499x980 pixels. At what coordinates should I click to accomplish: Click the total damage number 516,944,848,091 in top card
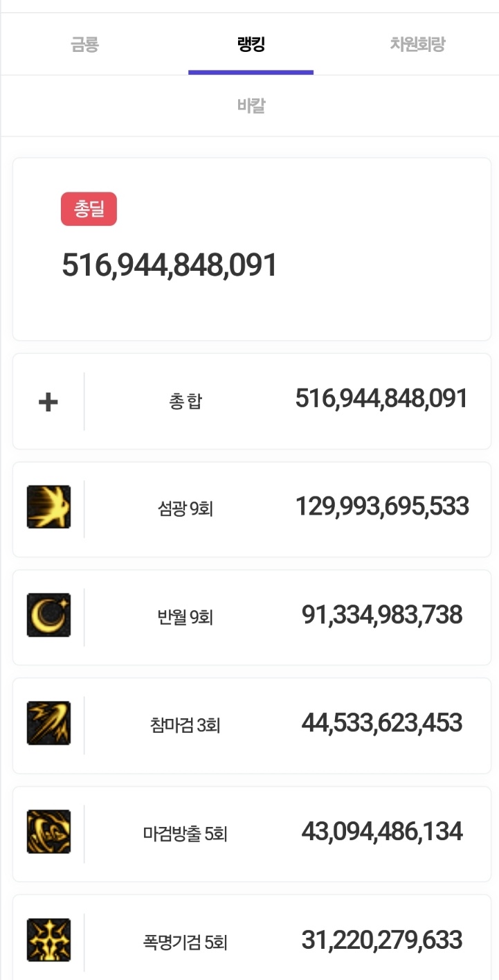click(x=170, y=265)
